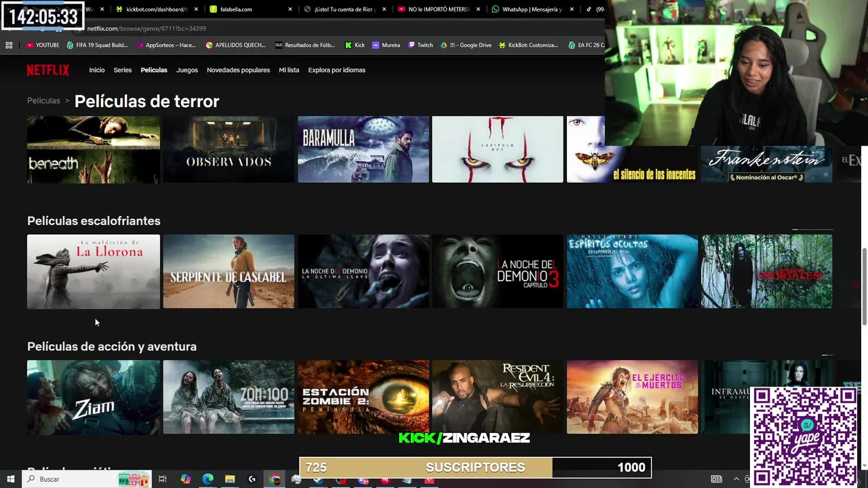The height and width of the screenshot is (488, 868).
Task: Open the Ziam movie thumbnail
Action: (94, 396)
